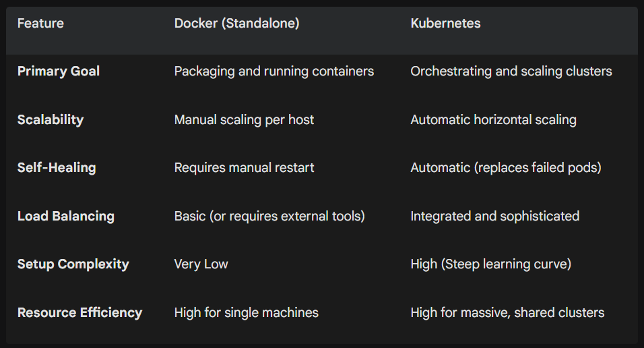Click the 'Automatic (replaces failed pods)' cell
The width and height of the screenshot is (644, 348).
505,168
